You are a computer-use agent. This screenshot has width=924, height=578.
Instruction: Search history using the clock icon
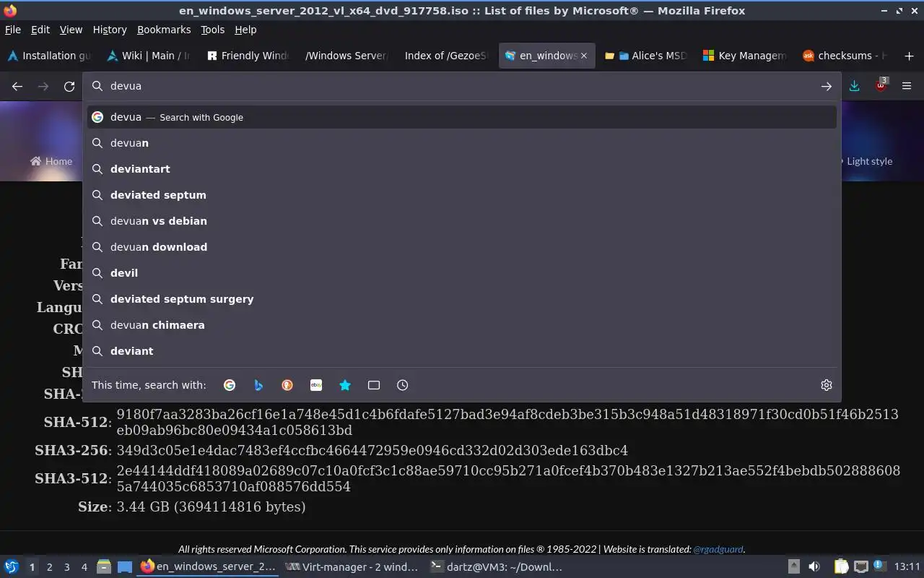click(x=403, y=385)
